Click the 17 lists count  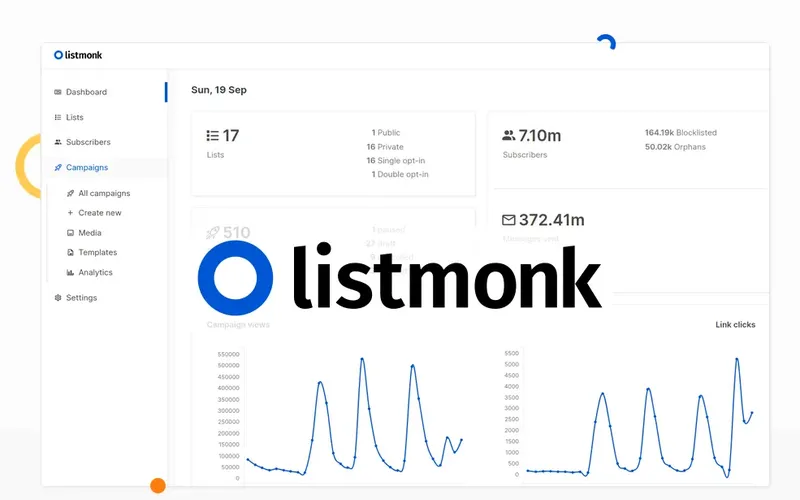[x=231, y=135]
